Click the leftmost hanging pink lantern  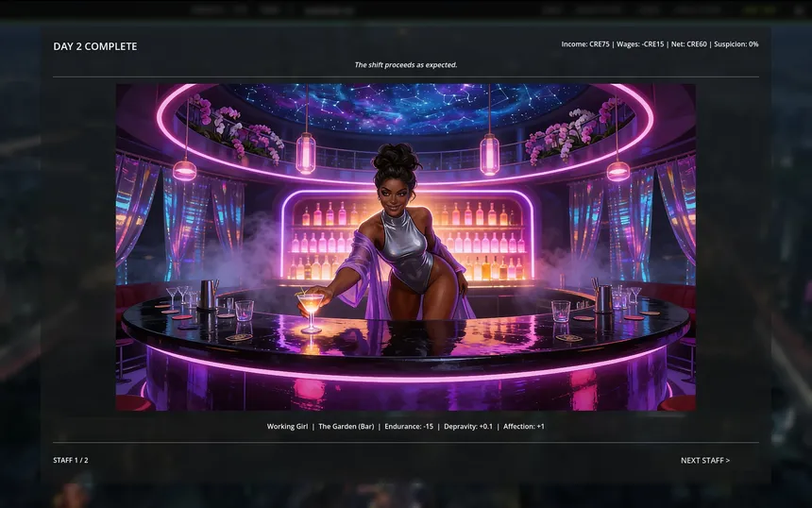[185, 168]
